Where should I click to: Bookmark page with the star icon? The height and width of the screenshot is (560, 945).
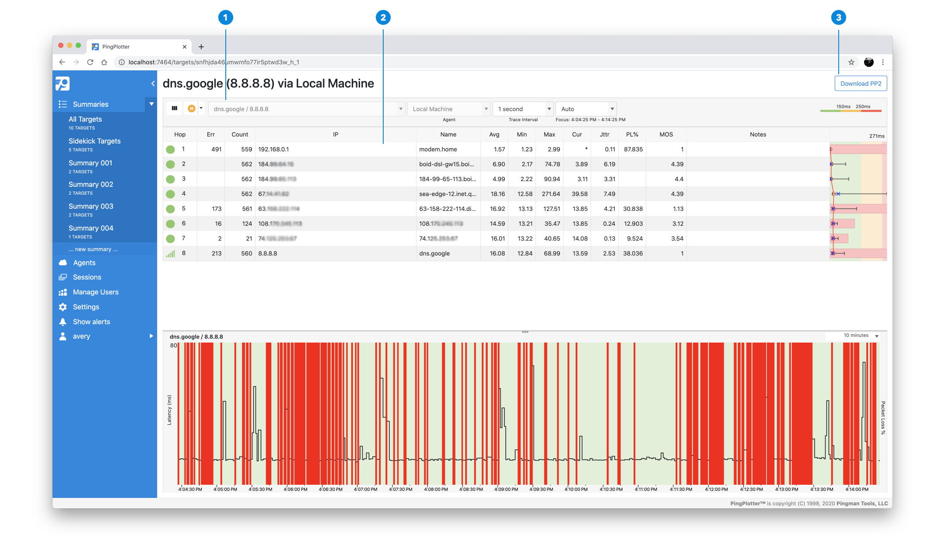point(851,62)
